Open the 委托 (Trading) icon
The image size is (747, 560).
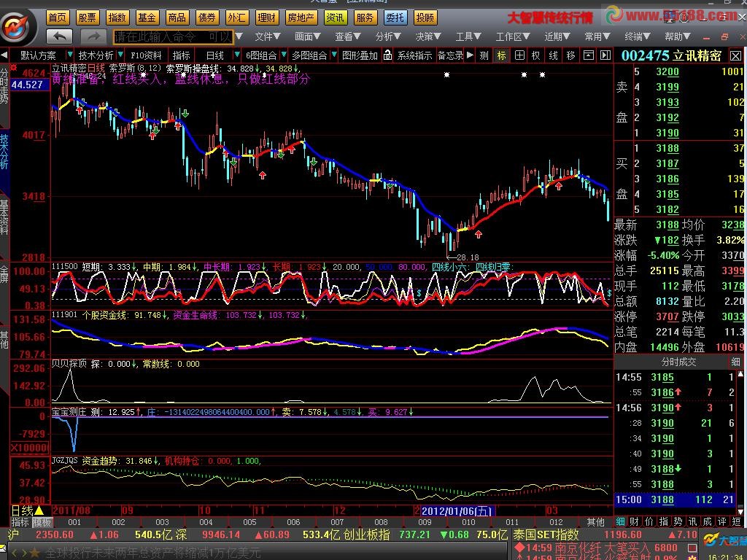(x=394, y=17)
